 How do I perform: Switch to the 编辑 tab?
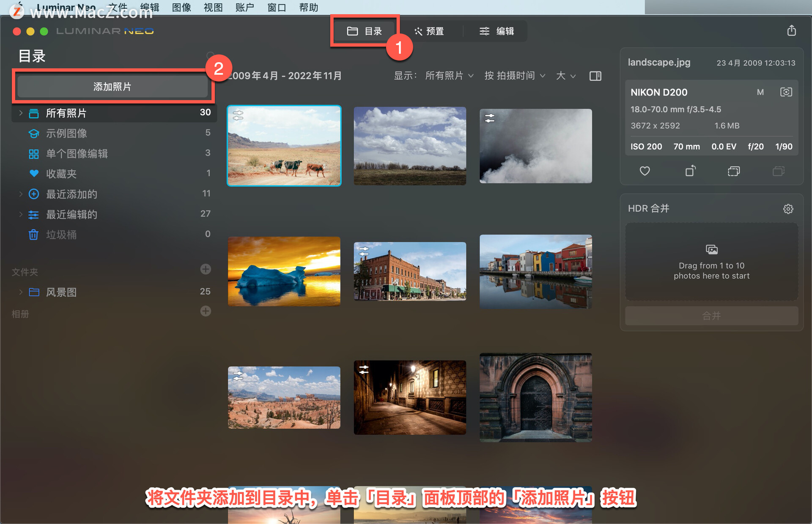pos(497,31)
